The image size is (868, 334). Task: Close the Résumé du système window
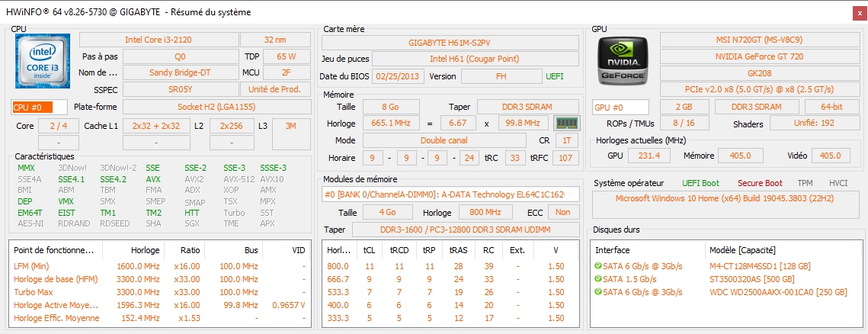tap(859, 13)
